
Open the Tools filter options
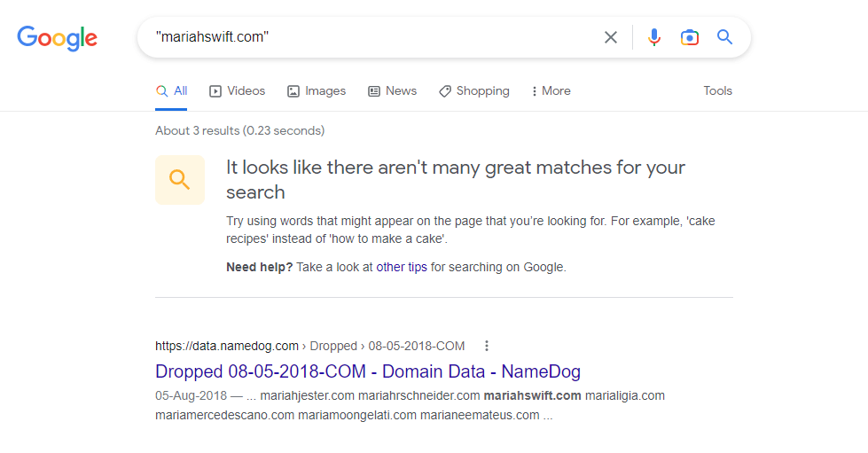click(x=717, y=90)
